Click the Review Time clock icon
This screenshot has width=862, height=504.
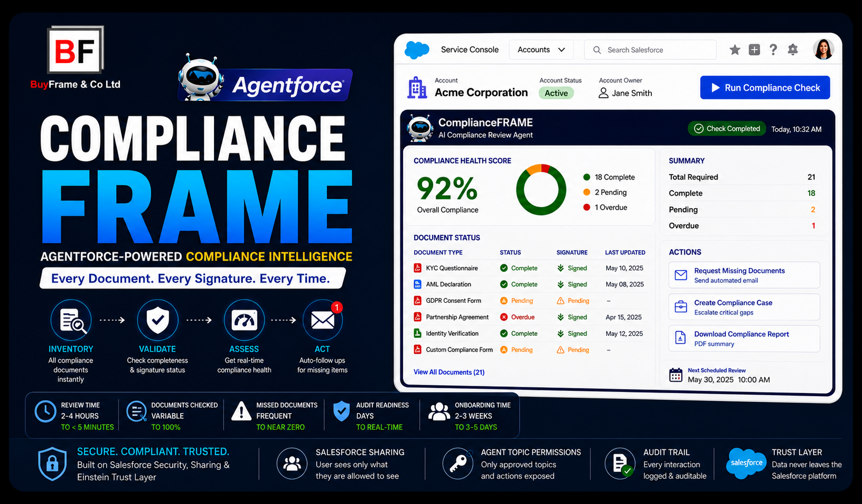45,412
